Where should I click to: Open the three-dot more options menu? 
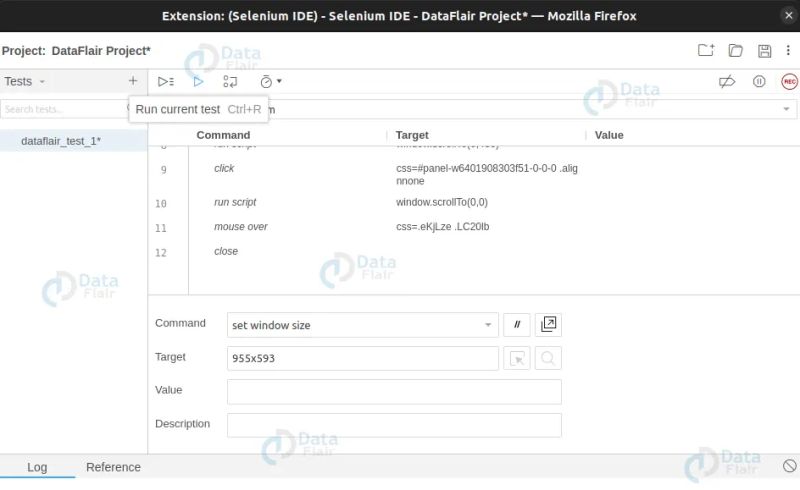[x=788, y=50]
